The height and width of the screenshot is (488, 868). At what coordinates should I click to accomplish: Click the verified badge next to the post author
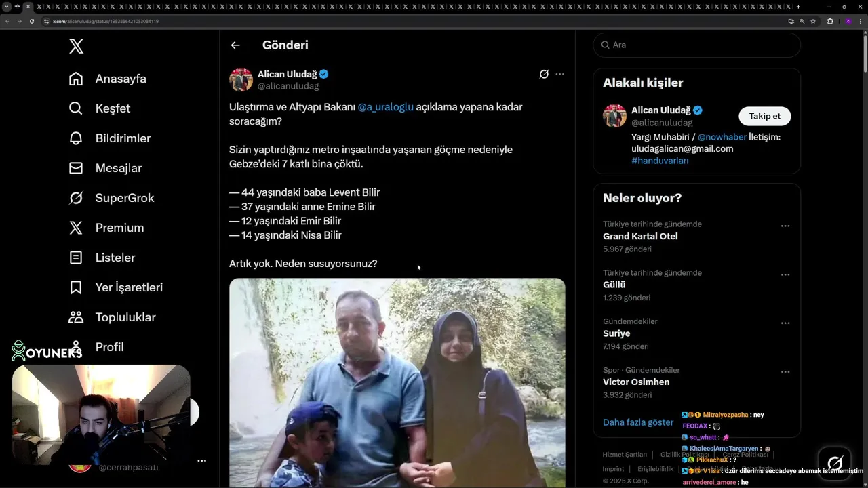pos(324,74)
